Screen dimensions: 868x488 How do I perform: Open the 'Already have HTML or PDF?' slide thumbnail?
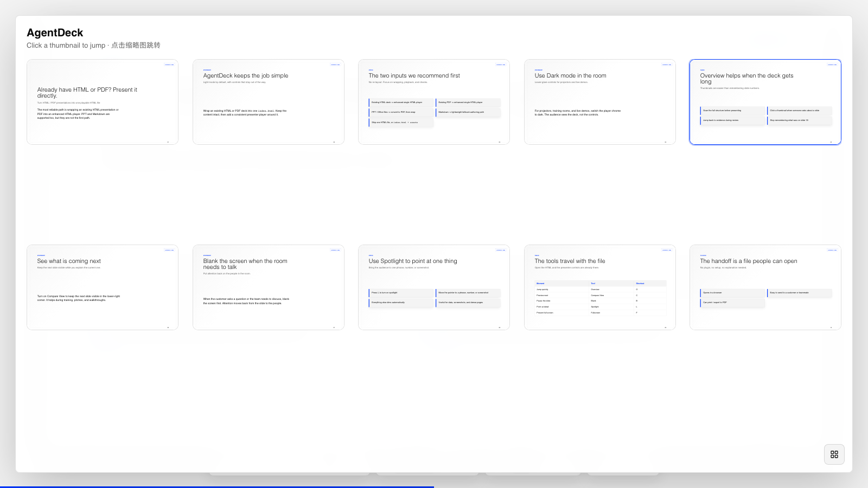(103, 102)
